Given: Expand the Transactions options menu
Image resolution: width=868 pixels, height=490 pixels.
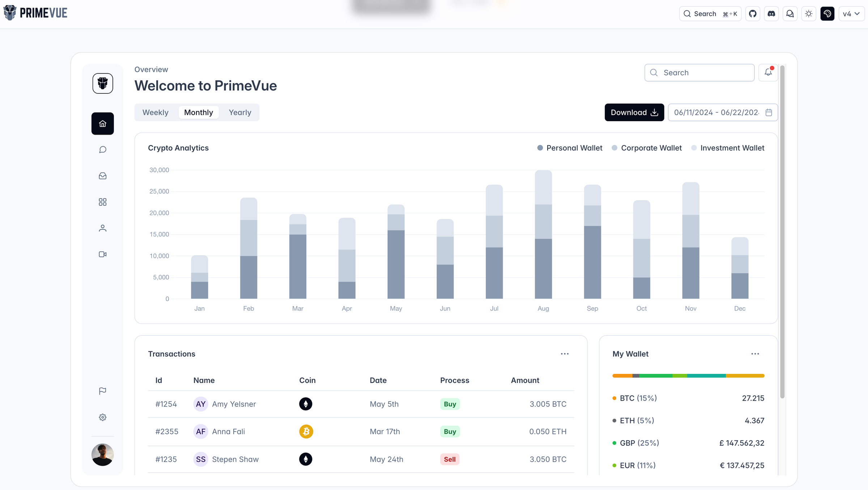Looking at the screenshot, I should point(565,353).
